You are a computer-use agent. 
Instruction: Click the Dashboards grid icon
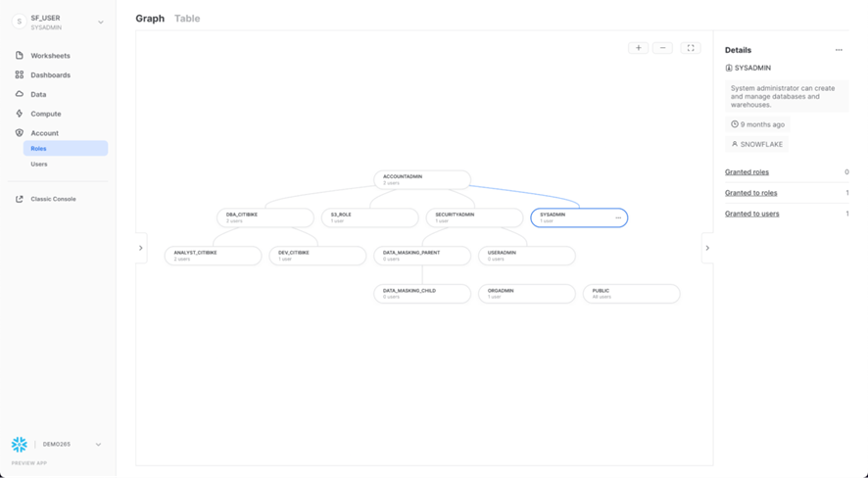[20, 74]
